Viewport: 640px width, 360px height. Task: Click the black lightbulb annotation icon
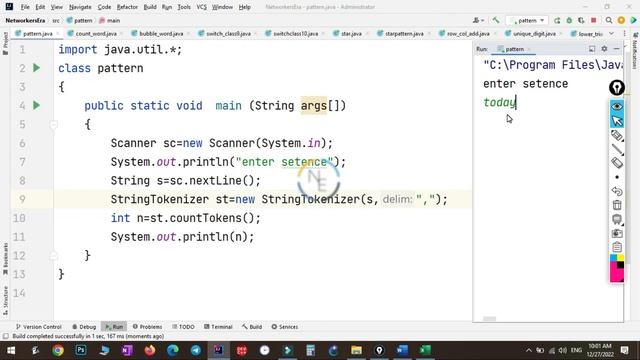[617, 87]
